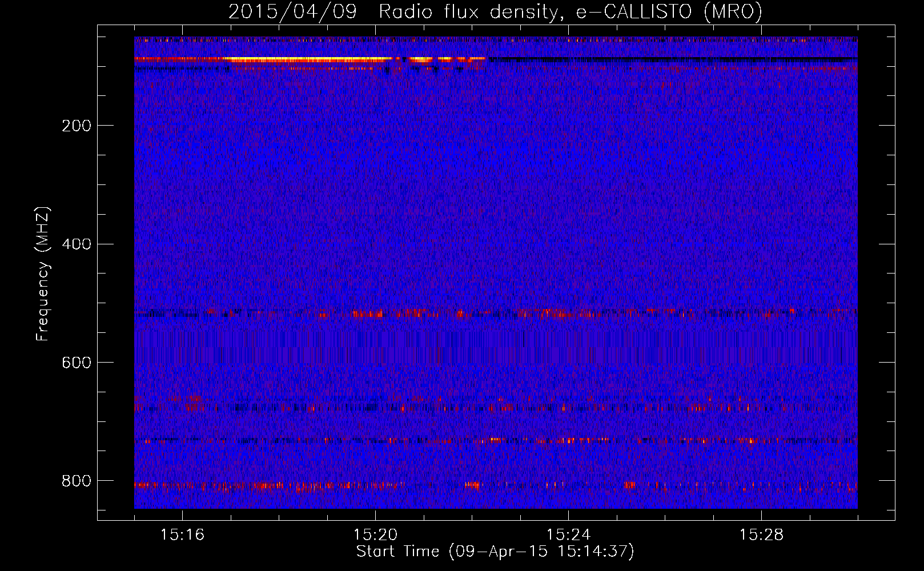The image size is (924, 571).
Task: Click the 600 frequency tick label
Action: [77, 363]
